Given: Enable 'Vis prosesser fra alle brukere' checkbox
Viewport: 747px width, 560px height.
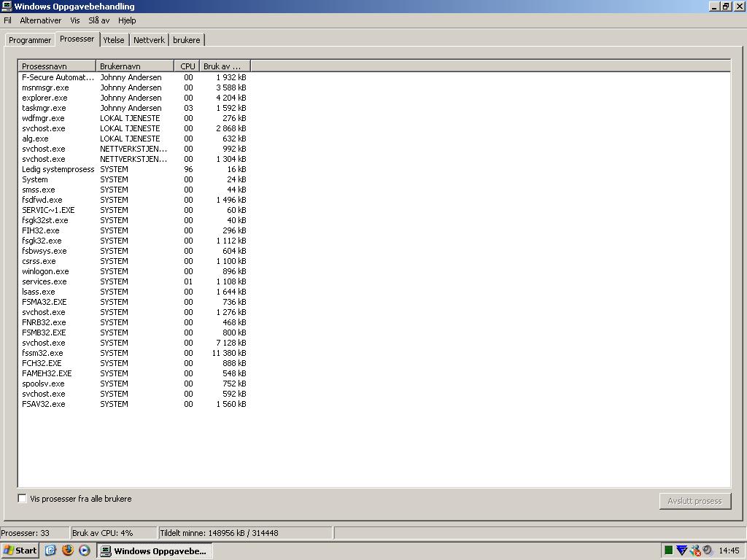Looking at the screenshot, I should (x=22, y=498).
